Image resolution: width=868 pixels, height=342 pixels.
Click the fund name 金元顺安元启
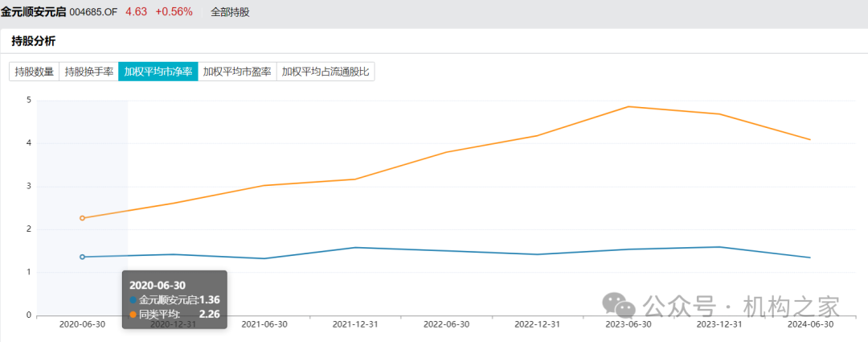point(34,12)
